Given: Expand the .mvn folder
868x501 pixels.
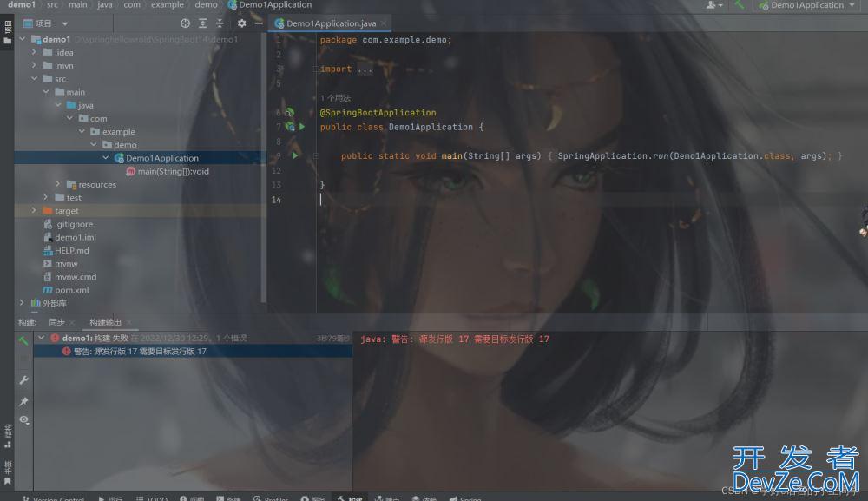Looking at the screenshot, I should 35,65.
